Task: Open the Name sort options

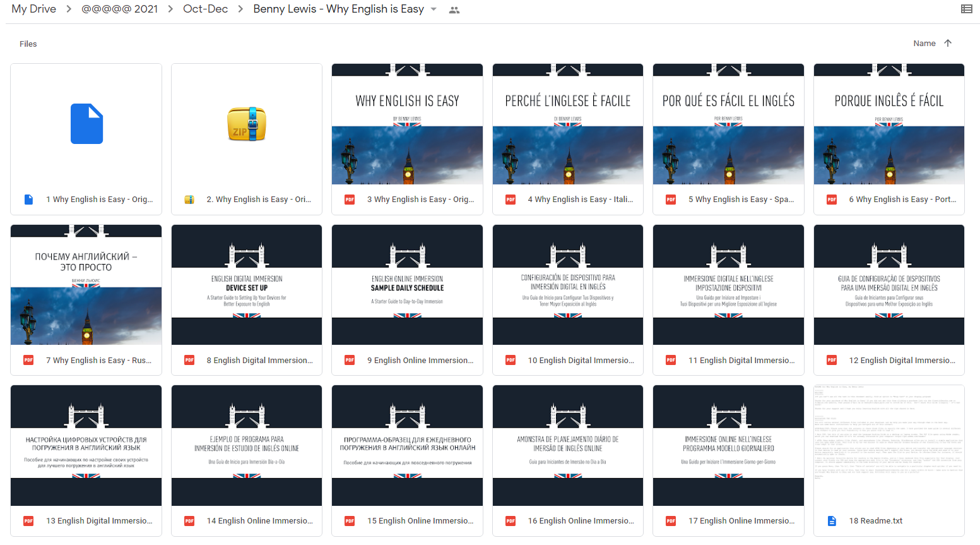Action: [924, 44]
